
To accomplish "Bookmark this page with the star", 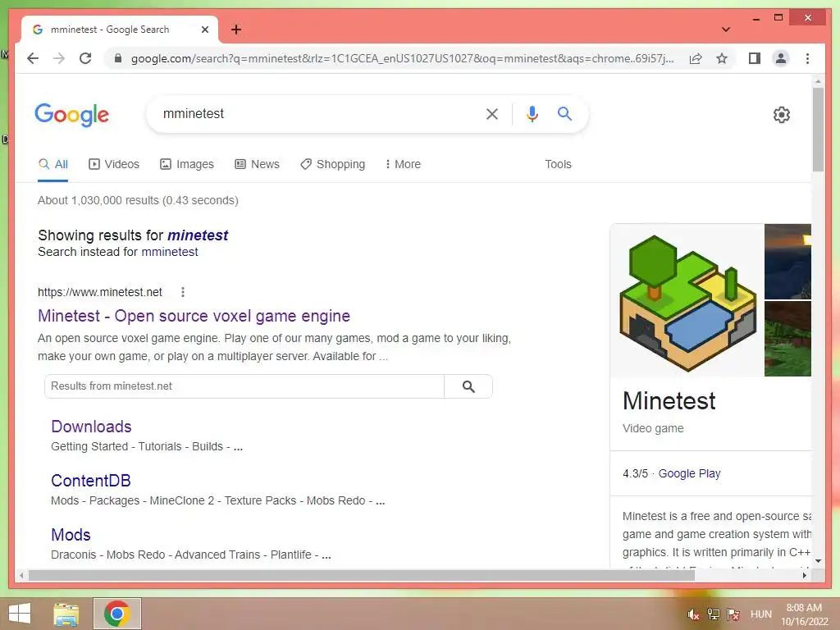I will click(x=722, y=58).
